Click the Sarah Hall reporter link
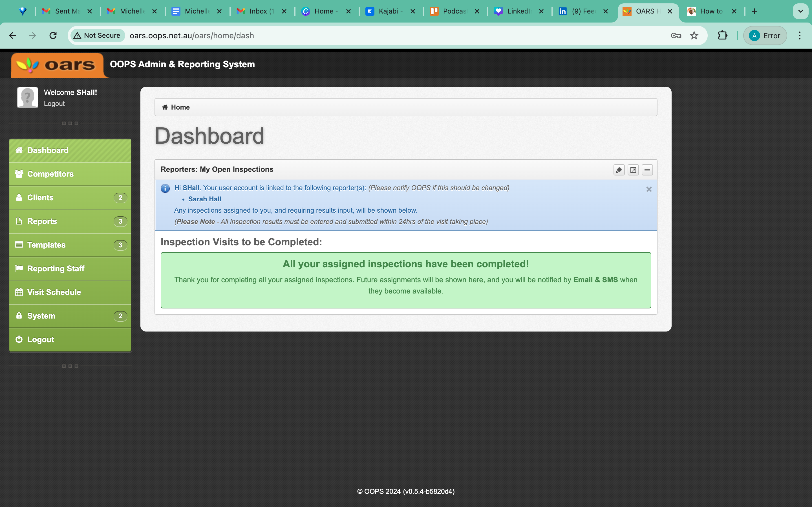Image resolution: width=812 pixels, height=507 pixels. pyautogui.click(x=205, y=199)
